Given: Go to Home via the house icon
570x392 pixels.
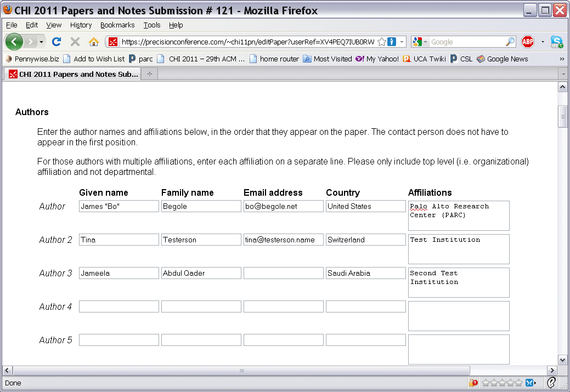Looking at the screenshot, I should 93,42.
